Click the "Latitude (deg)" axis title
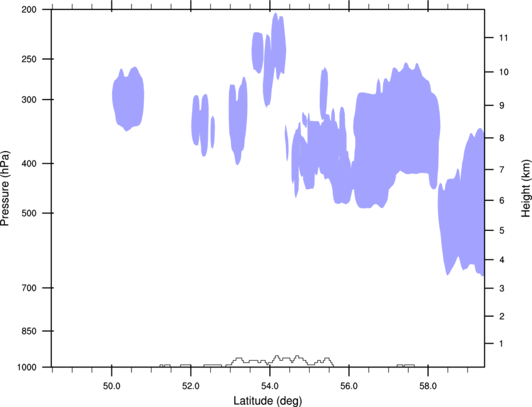Viewport: 532px width, 407px height. [268, 401]
